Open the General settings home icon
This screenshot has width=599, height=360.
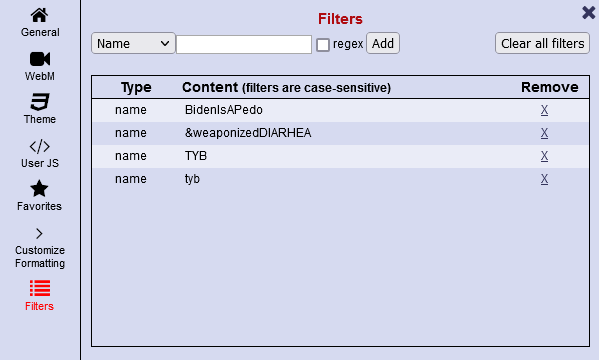pos(39,15)
